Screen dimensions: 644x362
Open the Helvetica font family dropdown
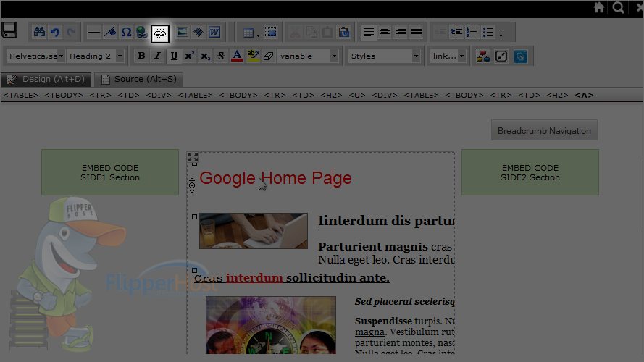[36, 56]
